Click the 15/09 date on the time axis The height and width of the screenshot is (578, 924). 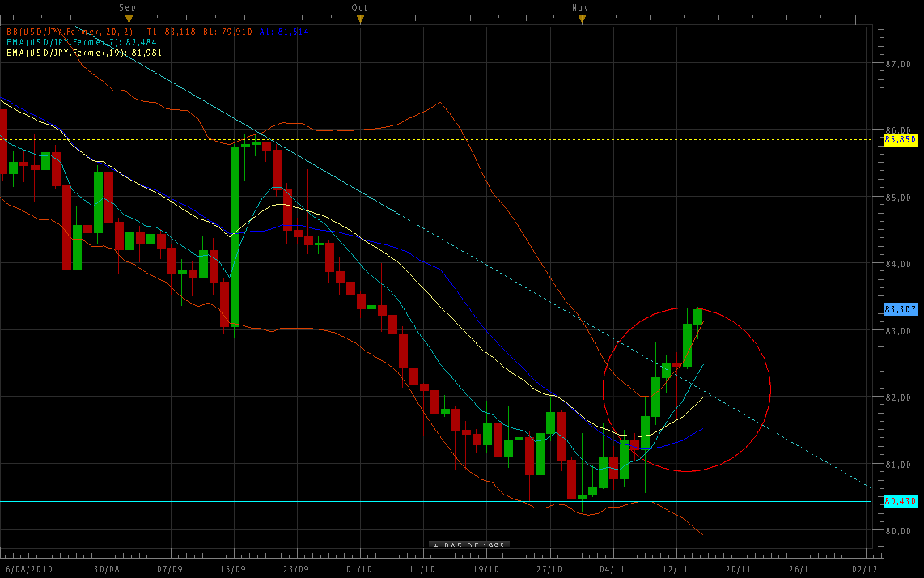tap(233, 569)
